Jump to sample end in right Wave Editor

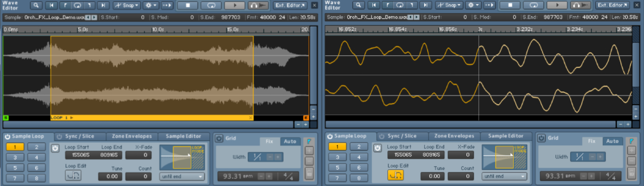(x=425, y=5)
